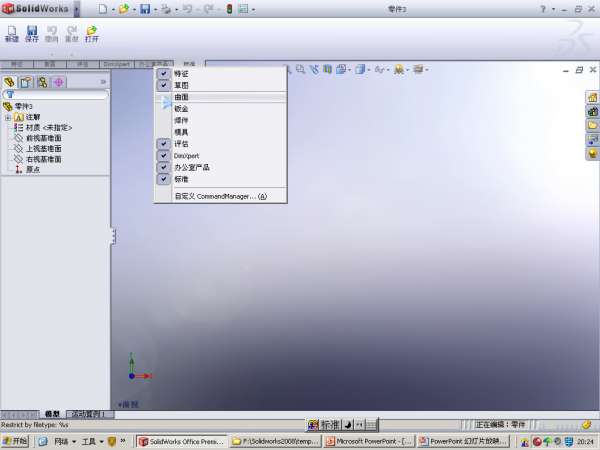Click 自定义 CommandManager menu entry
The height and width of the screenshot is (450, 600).
point(220,196)
